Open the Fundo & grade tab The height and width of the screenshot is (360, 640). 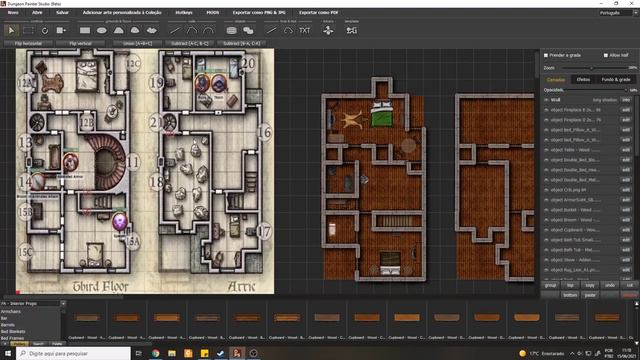click(616, 80)
